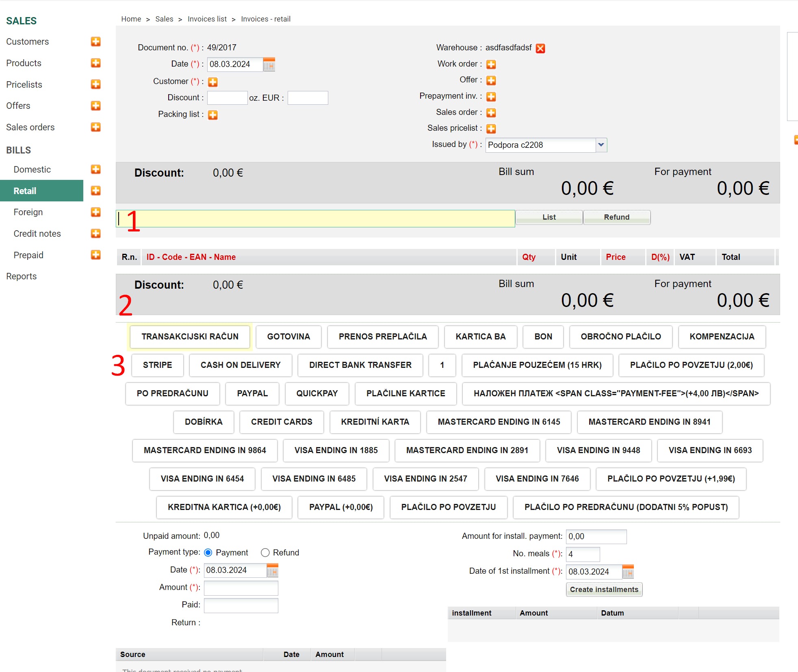Focus the yellow product search field
Viewport: 798px width, 672px height.
[x=316, y=218]
